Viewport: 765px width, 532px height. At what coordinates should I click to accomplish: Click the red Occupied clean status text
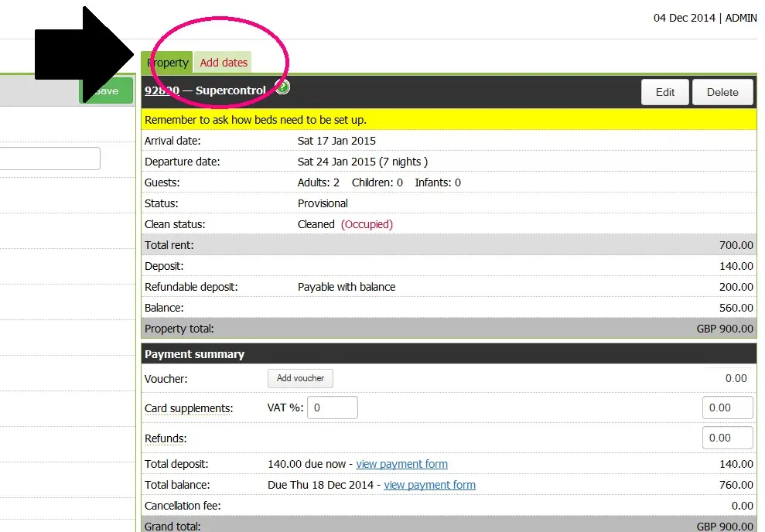tap(367, 224)
